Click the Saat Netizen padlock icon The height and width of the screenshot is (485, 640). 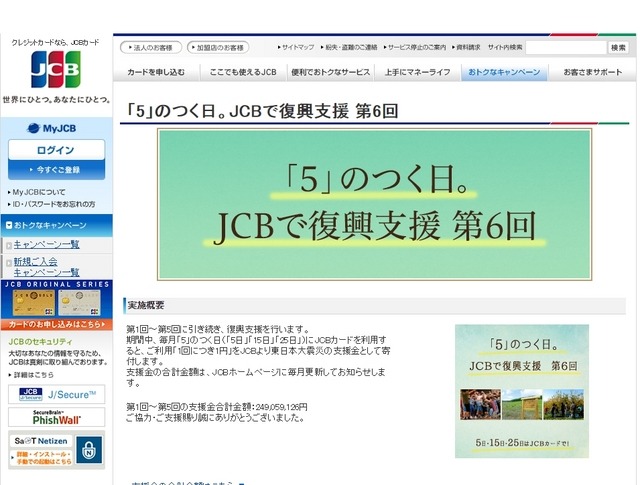pyautogui.click(x=89, y=449)
